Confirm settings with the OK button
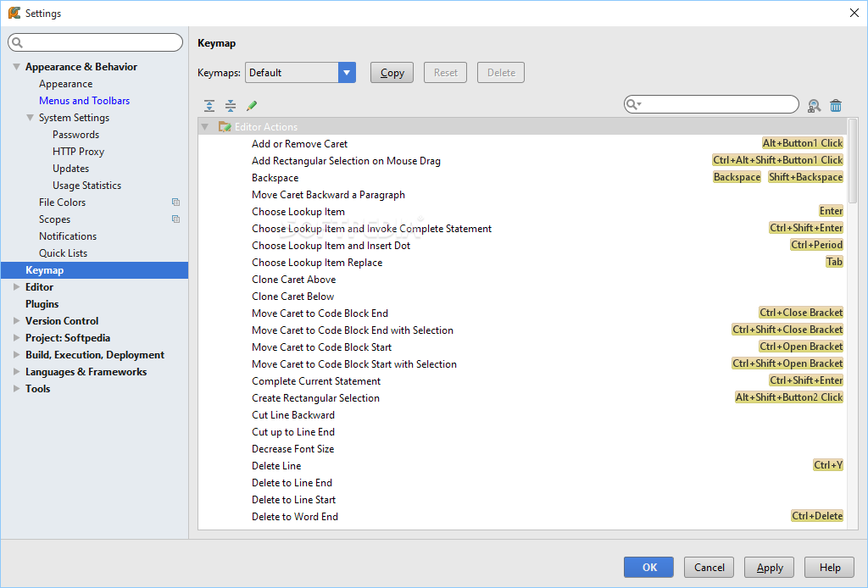 648,568
